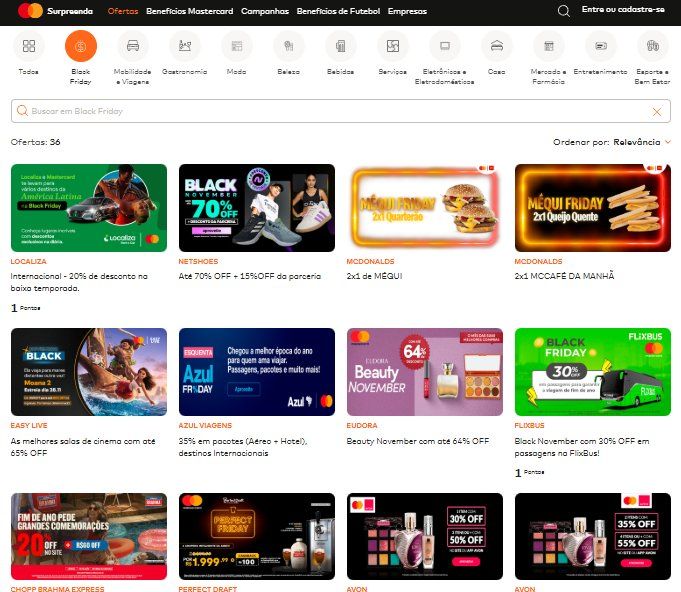681x592 pixels.
Task: Click the CHOPP BRAHMA EXPRESS brand label
Action: click(57, 589)
